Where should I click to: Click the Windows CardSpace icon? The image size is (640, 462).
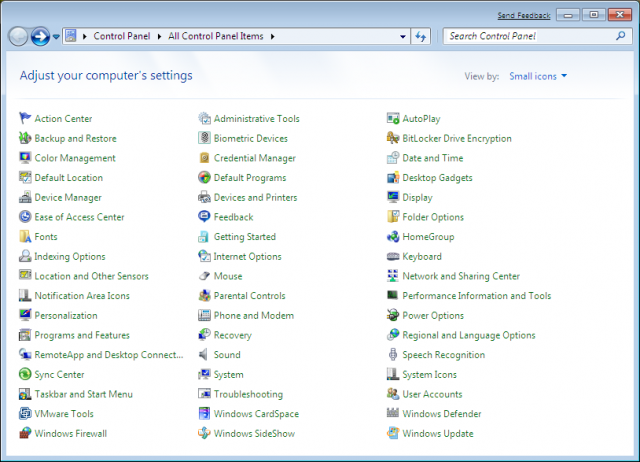pos(204,413)
